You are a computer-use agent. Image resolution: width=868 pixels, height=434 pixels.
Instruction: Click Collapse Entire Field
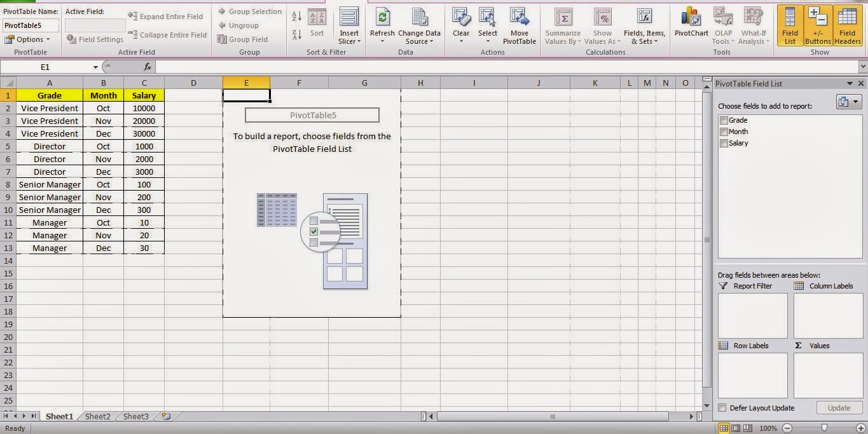tap(167, 35)
